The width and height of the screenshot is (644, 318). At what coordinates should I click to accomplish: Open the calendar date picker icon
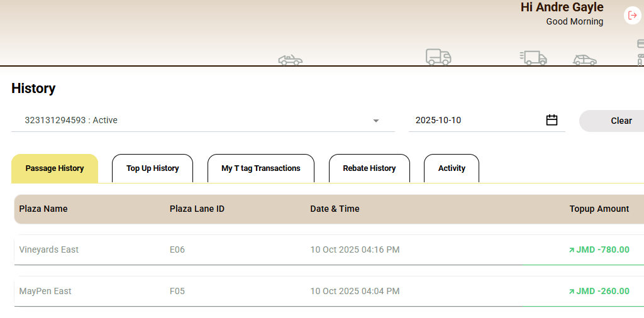click(552, 120)
